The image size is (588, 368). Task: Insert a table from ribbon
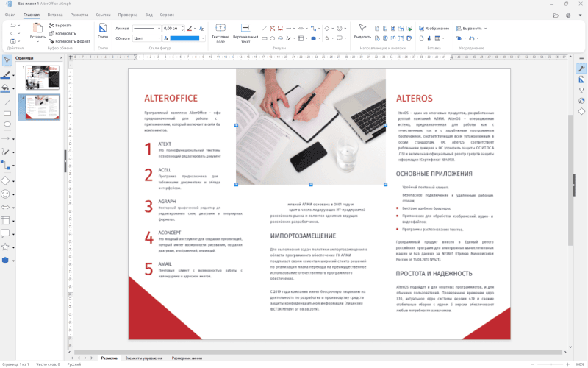[437, 38]
